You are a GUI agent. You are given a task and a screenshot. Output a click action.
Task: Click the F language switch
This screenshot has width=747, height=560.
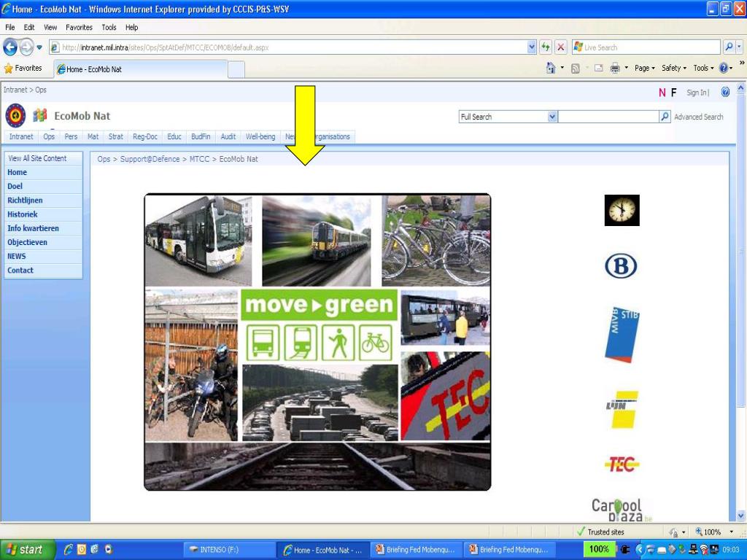(x=673, y=93)
